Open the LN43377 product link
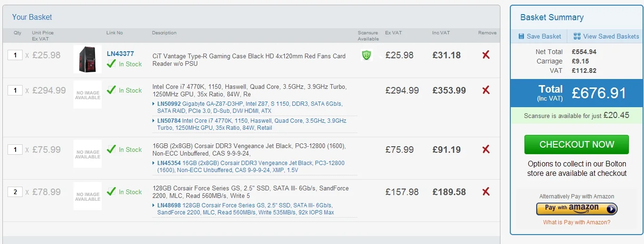This screenshot has height=244, width=644. [121, 54]
